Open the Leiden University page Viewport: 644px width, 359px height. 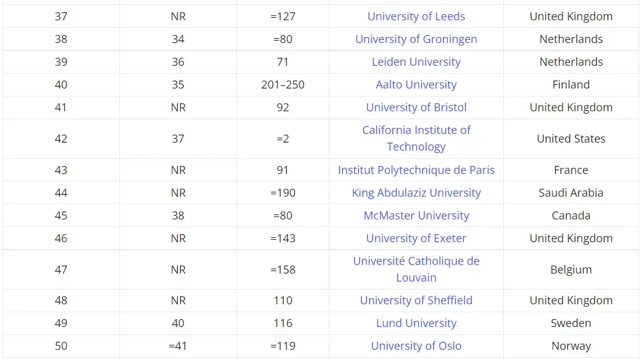point(416,62)
